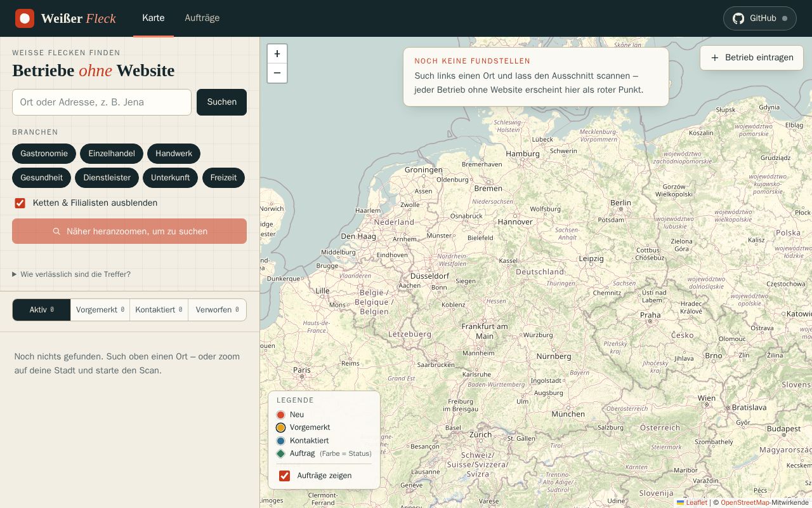Click the magnifier icon in the scan button
Screen dimensions: 812x508
click(x=56, y=232)
